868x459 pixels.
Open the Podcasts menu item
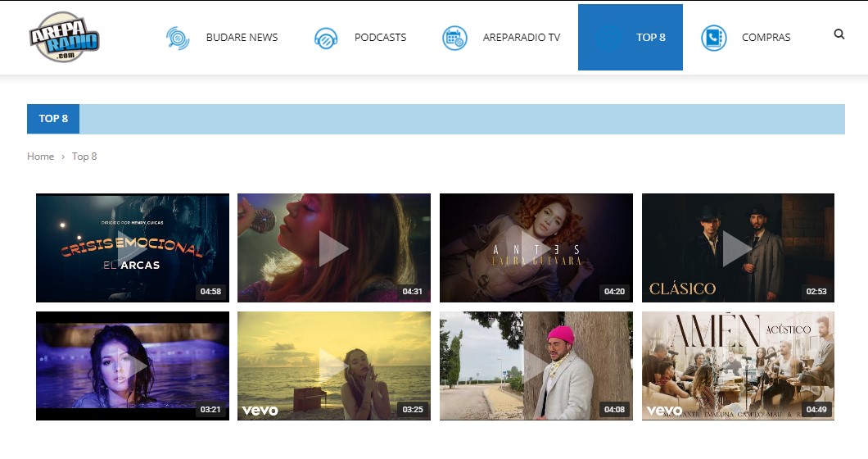tap(380, 38)
